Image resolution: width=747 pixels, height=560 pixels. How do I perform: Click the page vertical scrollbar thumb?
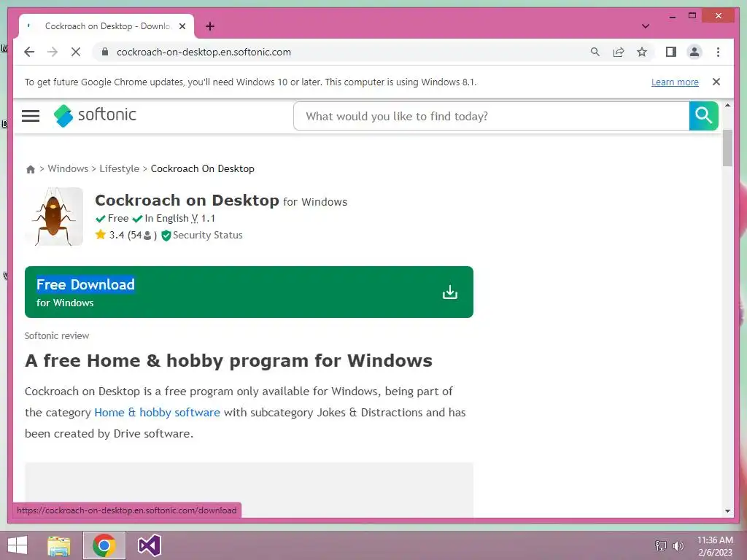[x=727, y=147]
